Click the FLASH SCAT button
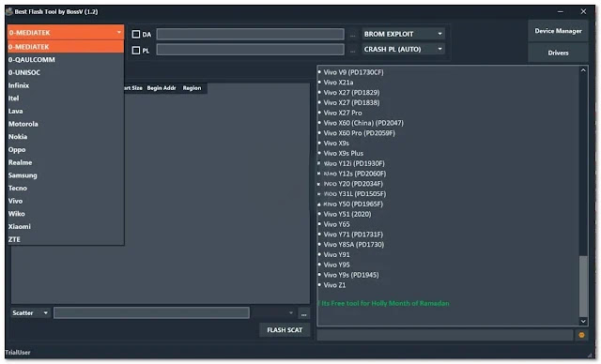This screenshot has width=601, height=364. point(285,329)
